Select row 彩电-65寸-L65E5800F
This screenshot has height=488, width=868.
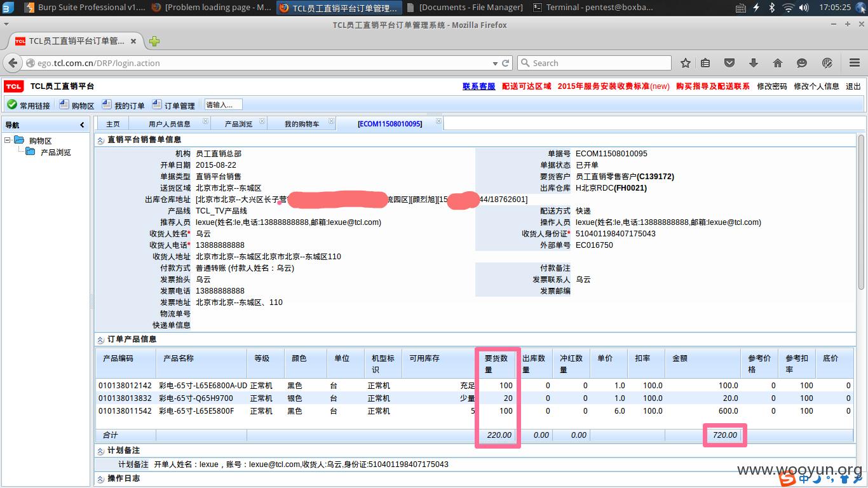point(474,411)
